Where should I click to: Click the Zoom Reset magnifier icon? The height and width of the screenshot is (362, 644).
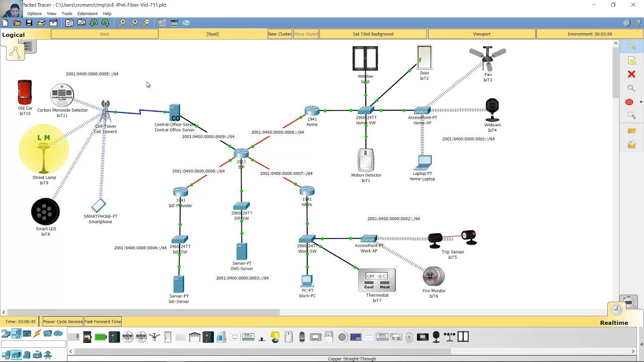[134, 23]
